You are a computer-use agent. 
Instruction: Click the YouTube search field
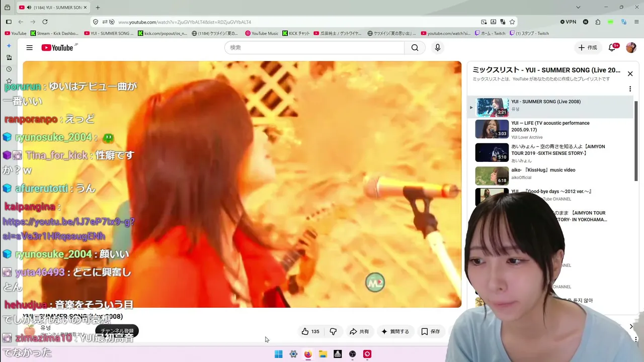coord(314,48)
